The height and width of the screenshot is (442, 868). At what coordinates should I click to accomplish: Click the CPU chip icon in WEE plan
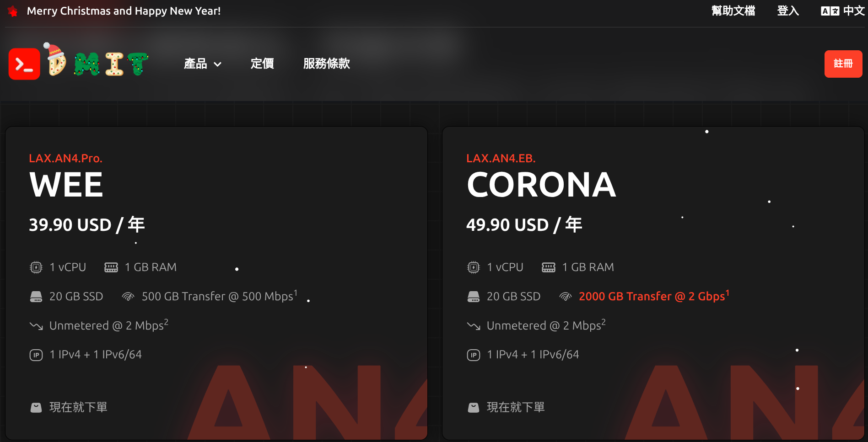tap(36, 267)
